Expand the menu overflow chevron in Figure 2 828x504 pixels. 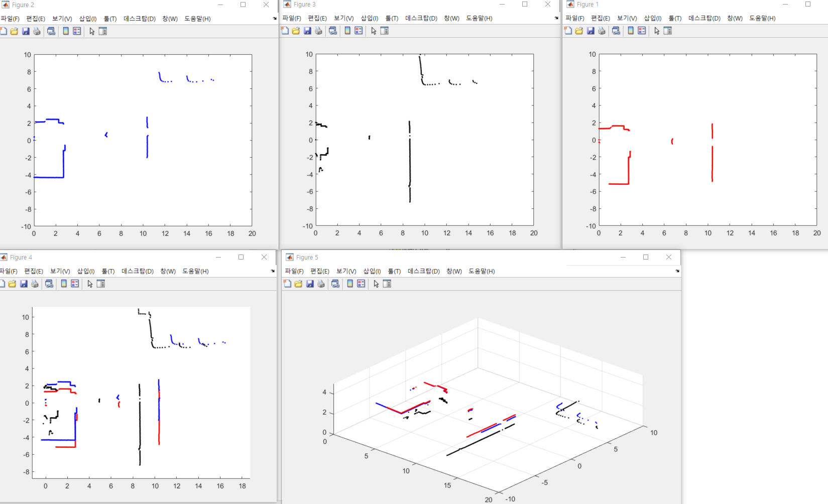(274, 18)
